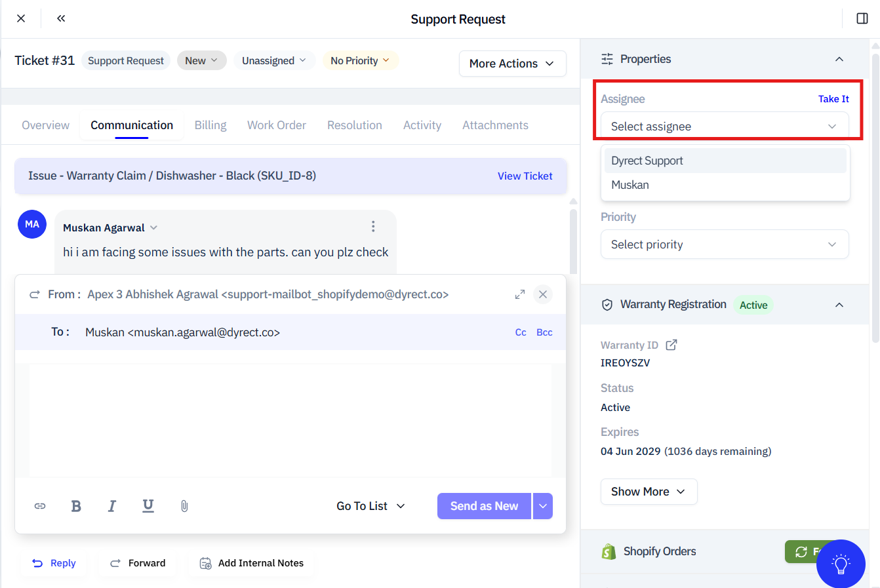The height and width of the screenshot is (588, 880).
Task: Expand the reply editor to full size
Action: pyautogui.click(x=520, y=294)
